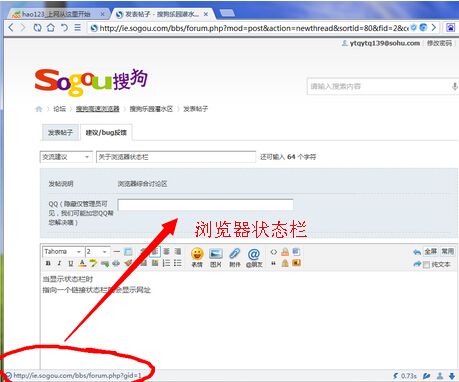Enable the 纯文本 plain text checkbox
Screen dimensions: 459x382
(x=426, y=265)
